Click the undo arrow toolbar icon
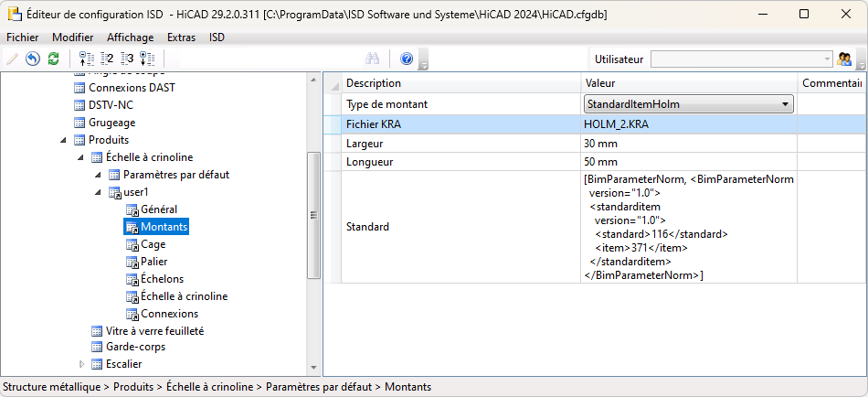Screen dimensions: 868x397 pos(33,59)
